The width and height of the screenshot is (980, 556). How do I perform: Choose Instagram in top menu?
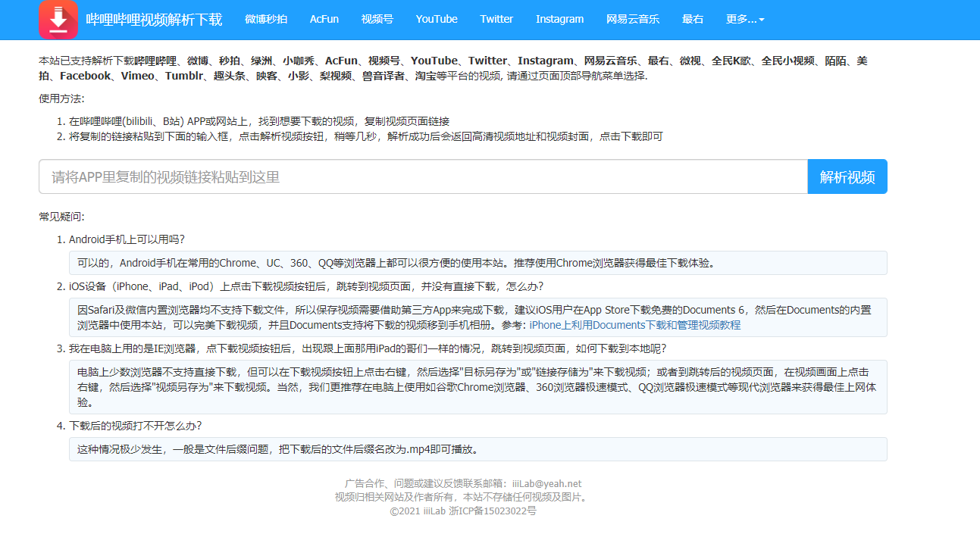560,19
